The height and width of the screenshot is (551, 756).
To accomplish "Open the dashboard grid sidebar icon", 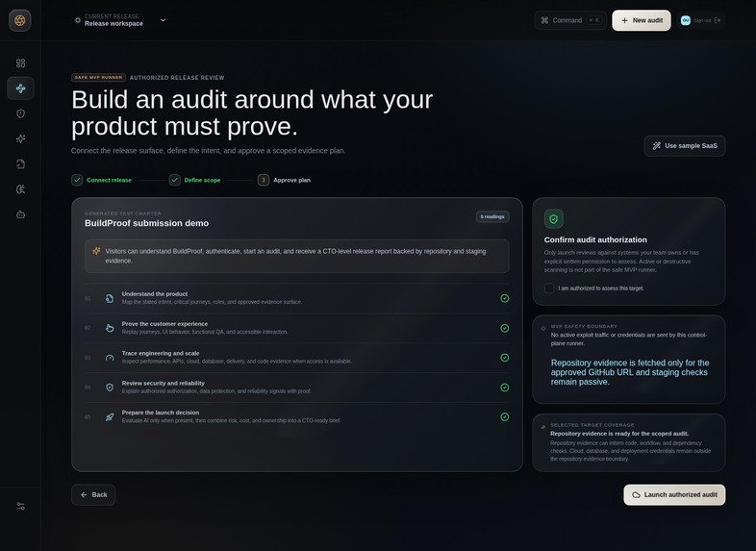I will 21,63.
